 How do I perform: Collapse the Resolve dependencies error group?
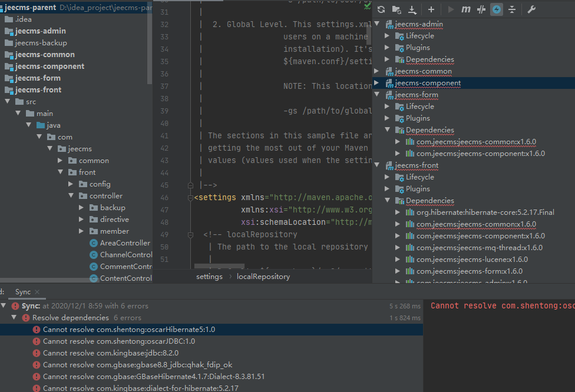pyautogui.click(x=15, y=318)
